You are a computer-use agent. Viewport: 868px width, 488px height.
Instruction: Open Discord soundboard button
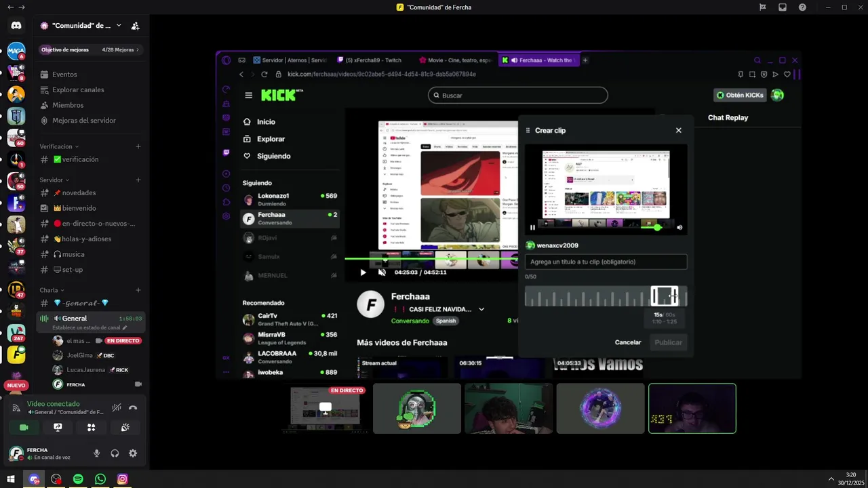[x=125, y=427]
